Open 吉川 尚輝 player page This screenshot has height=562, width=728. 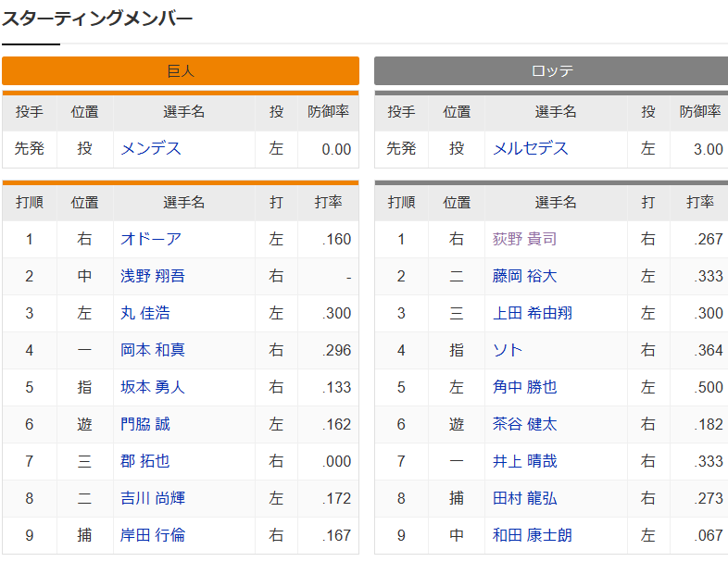pos(153,498)
